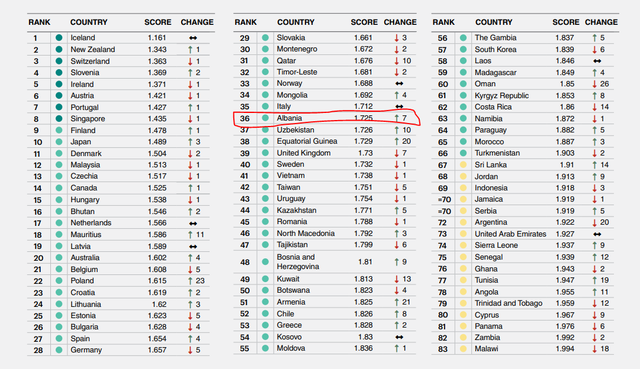Click the no-change arrow in Kosovo row

point(399,337)
